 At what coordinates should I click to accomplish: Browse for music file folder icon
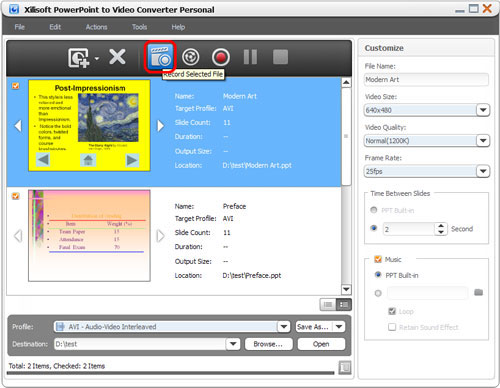point(479,292)
